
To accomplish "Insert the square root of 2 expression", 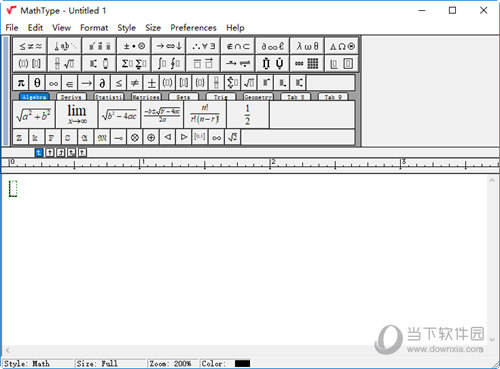I will click(233, 137).
